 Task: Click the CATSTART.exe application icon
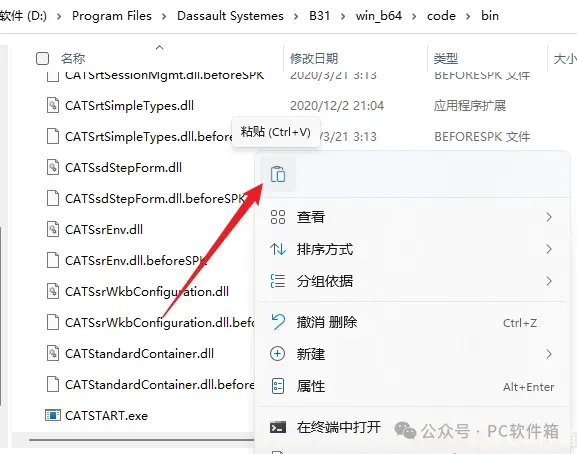[x=53, y=415]
